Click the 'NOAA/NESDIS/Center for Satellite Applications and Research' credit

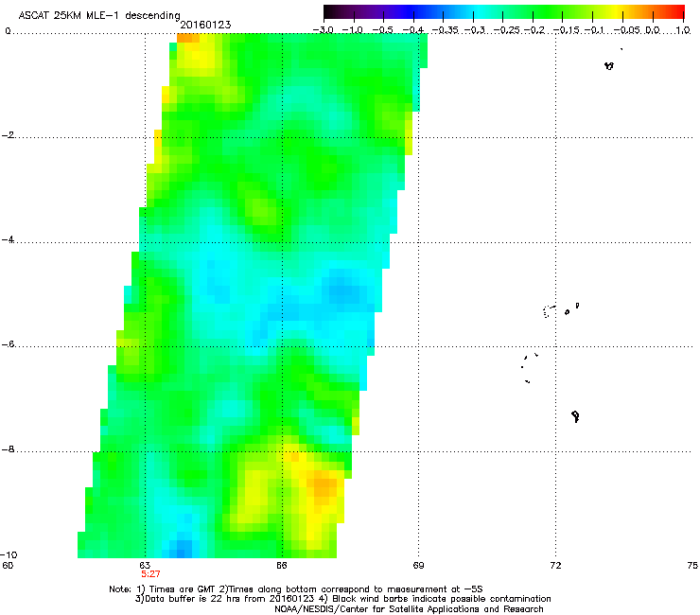pyautogui.click(x=409, y=609)
